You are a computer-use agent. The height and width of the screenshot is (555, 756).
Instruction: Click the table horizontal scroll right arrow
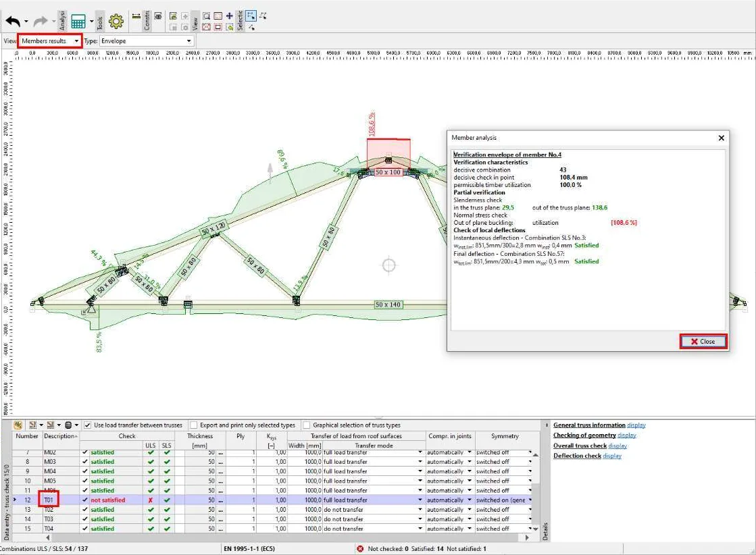click(x=527, y=537)
